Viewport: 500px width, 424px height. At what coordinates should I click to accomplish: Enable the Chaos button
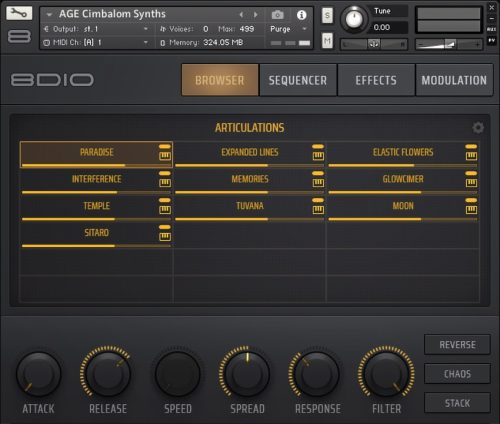tap(457, 374)
